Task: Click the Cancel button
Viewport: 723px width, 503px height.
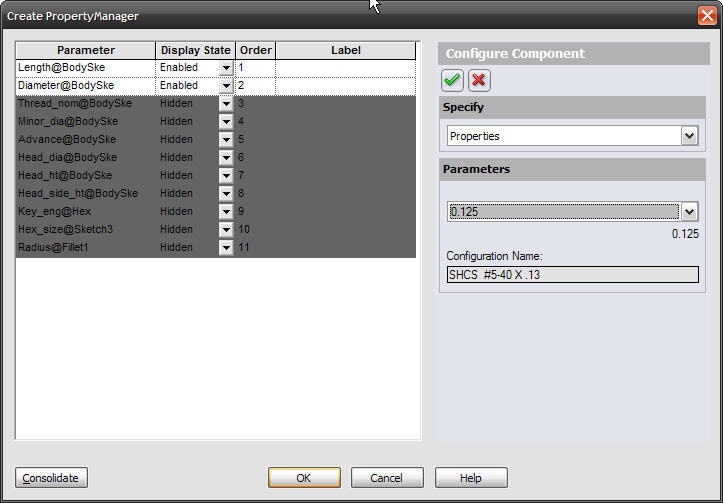Action: (387, 478)
